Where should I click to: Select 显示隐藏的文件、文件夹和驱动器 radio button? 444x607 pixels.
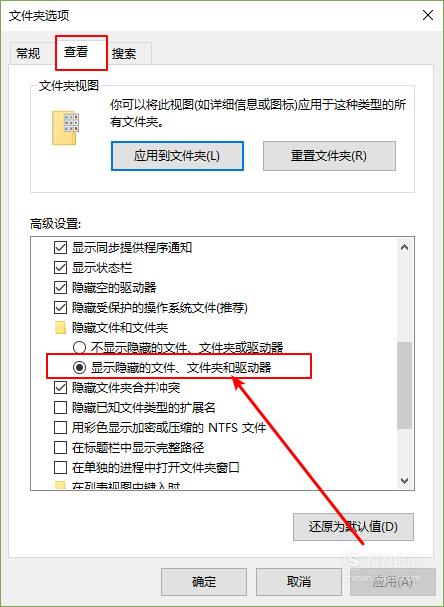pyautogui.click(x=79, y=368)
